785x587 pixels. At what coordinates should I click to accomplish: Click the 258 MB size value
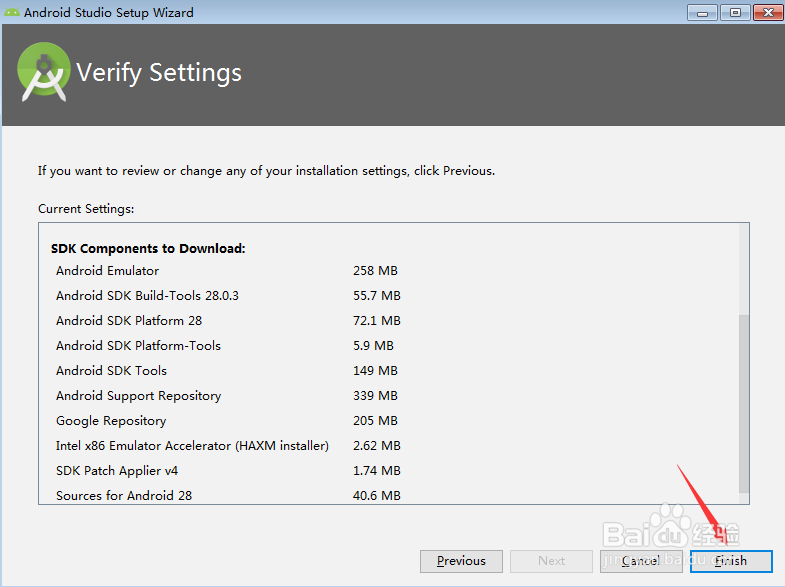click(x=375, y=271)
